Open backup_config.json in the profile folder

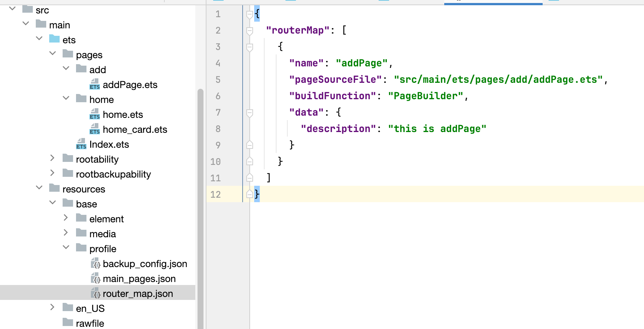(x=145, y=264)
